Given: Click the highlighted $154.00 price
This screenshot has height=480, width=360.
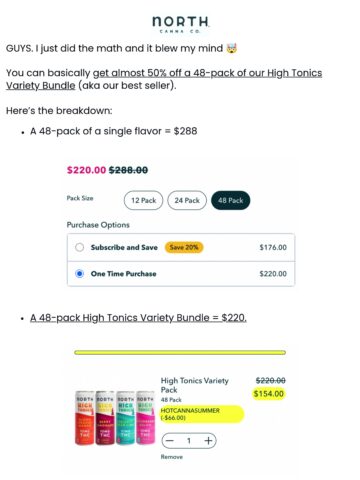Looking at the screenshot, I should click(x=269, y=394).
